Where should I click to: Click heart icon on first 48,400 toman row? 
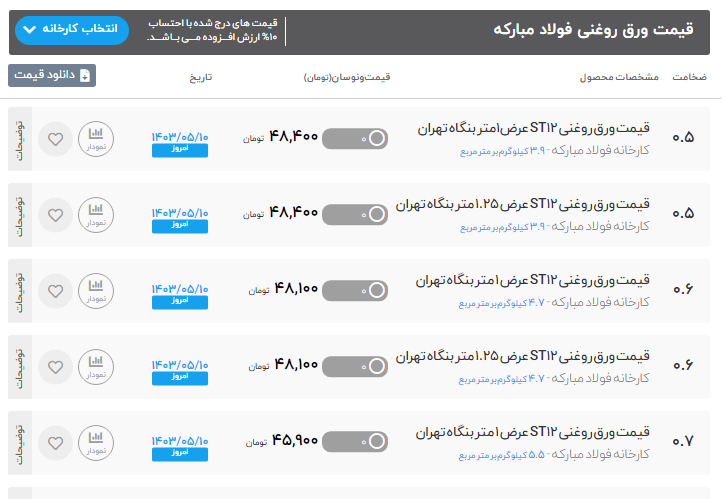tap(55, 140)
